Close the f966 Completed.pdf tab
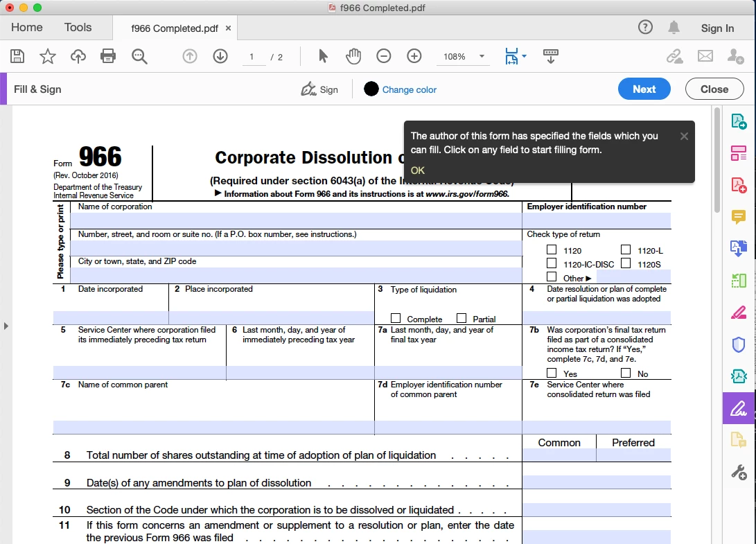Image resolution: width=756 pixels, height=544 pixels. click(x=228, y=28)
